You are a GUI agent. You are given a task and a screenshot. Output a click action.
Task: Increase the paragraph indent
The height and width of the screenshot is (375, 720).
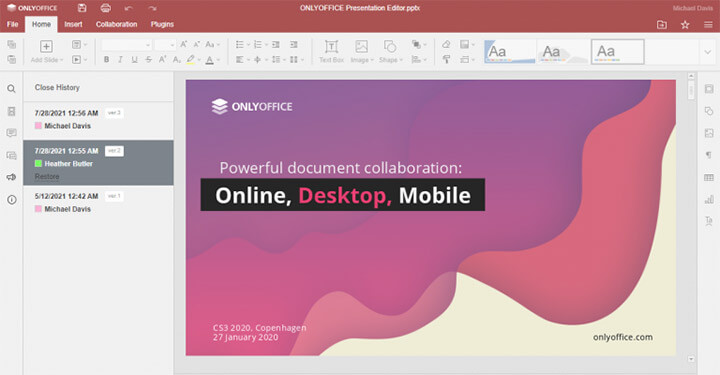tap(294, 45)
